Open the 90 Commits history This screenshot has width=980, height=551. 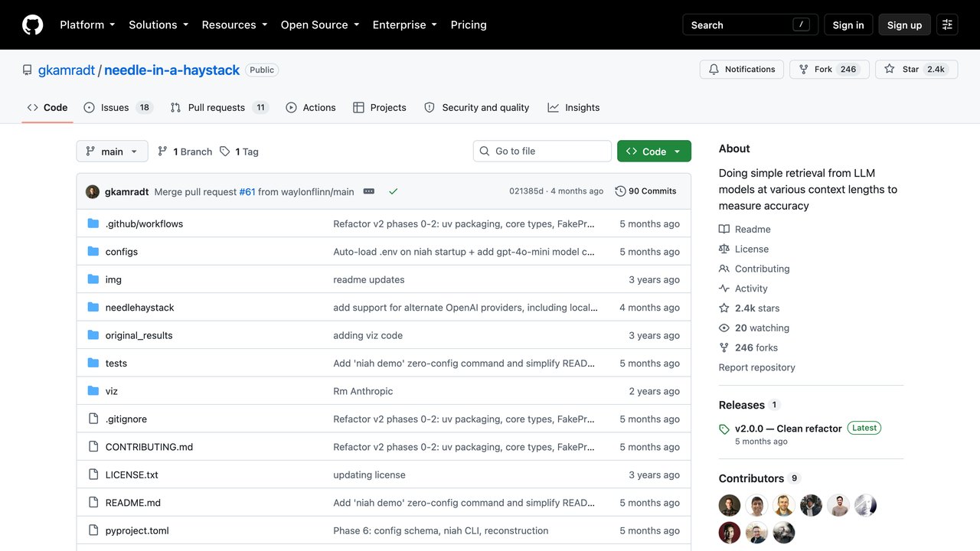[x=645, y=191]
